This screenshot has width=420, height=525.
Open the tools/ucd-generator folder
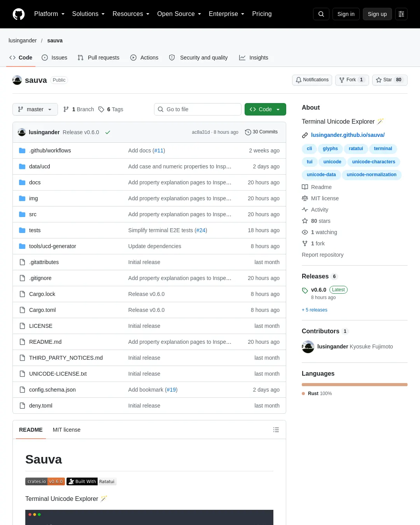pyautogui.click(x=52, y=246)
